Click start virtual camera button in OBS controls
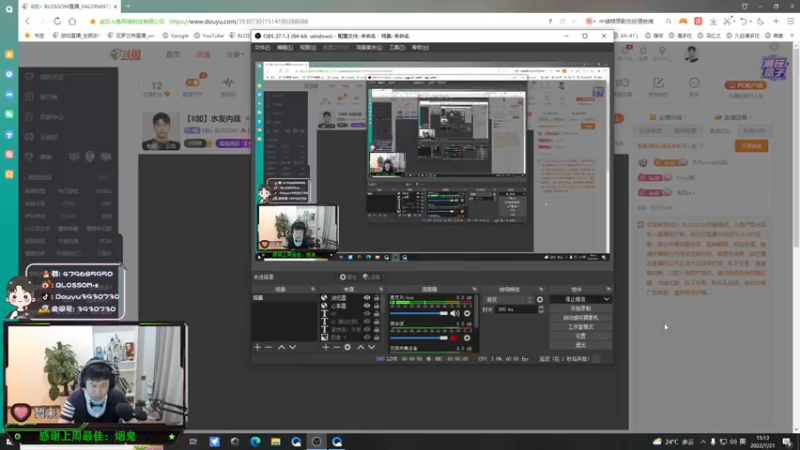800x450 pixels. tap(581, 318)
